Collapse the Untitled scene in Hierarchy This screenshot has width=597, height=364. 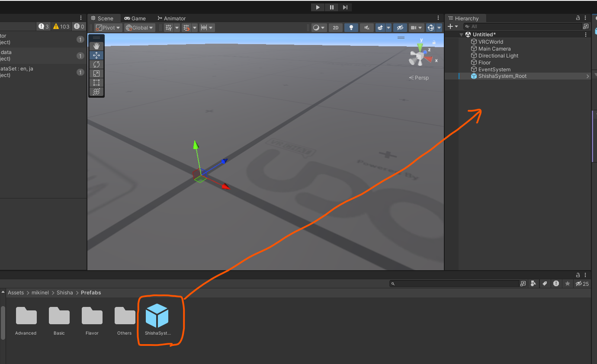click(x=461, y=35)
